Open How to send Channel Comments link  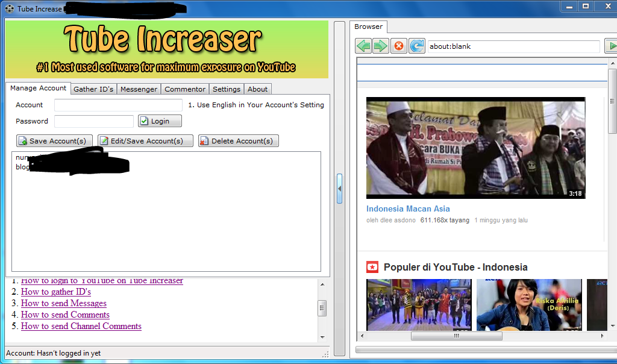(x=81, y=326)
